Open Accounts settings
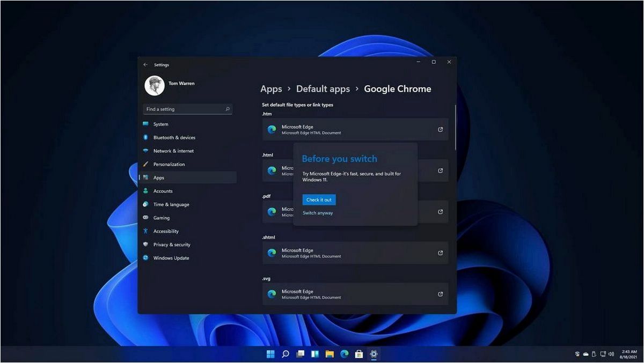Image resolution: width=644 pixels, height=363 pixels. point(187,191)
